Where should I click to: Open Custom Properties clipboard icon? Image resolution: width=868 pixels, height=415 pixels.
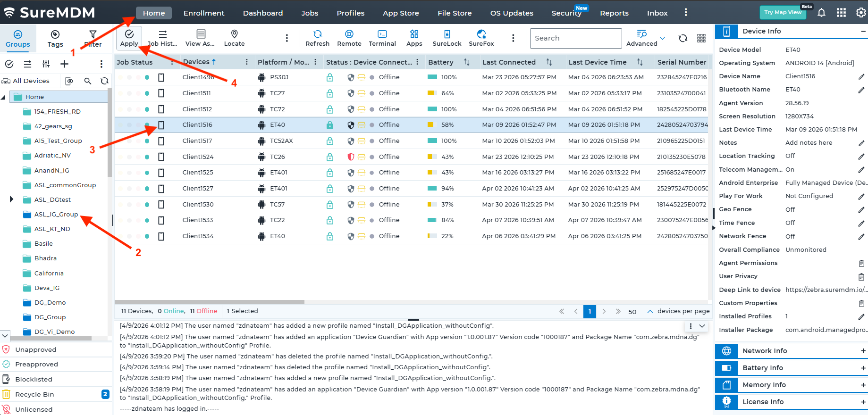coord(861,303)
